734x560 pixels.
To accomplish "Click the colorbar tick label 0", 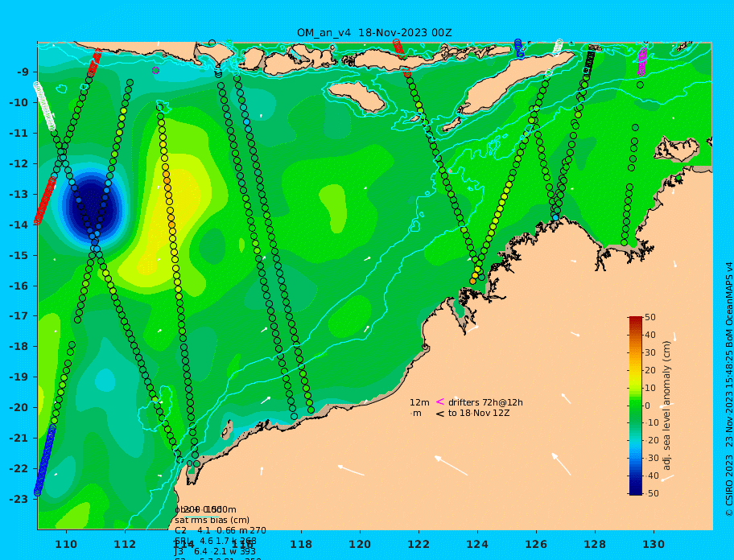I will point(648,406).
